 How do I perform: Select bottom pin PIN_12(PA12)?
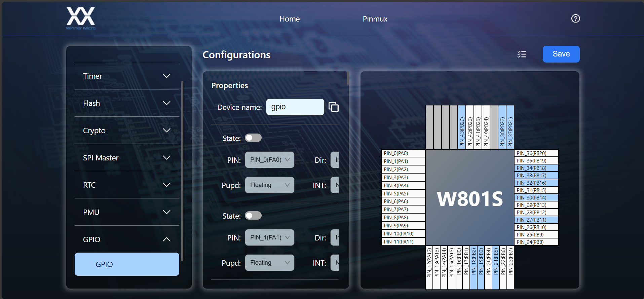pos(429,267)
